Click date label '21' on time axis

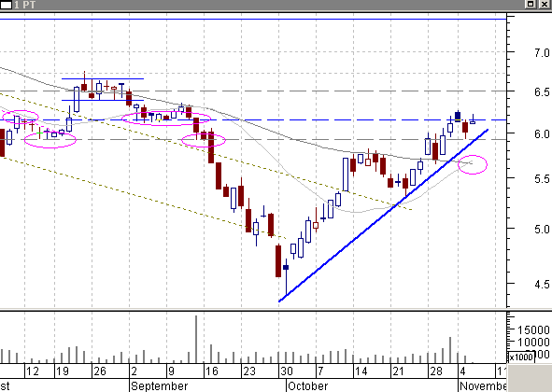click(399, 371)
